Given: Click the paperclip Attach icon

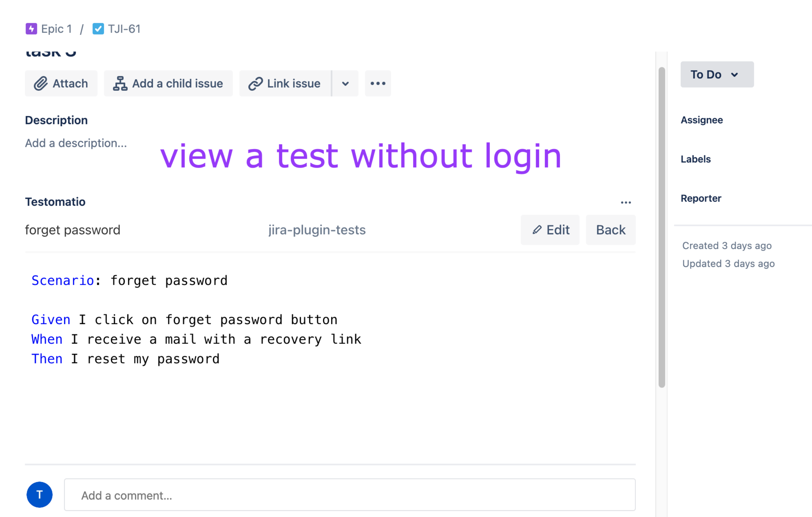Looking at the screenshot, I should (41, 84).
